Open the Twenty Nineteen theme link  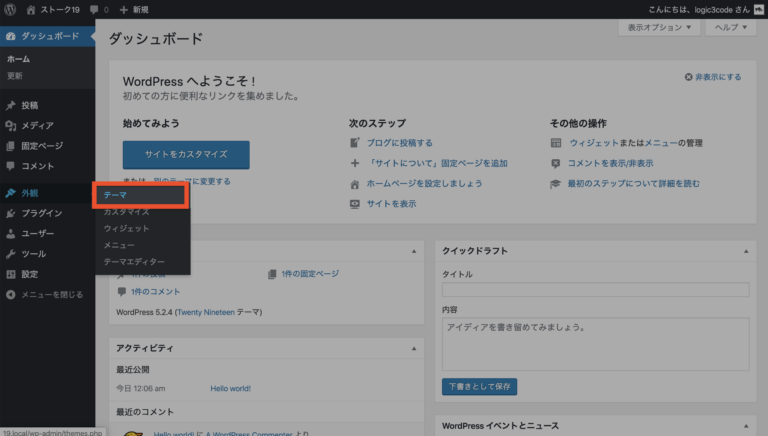[206, 312]
